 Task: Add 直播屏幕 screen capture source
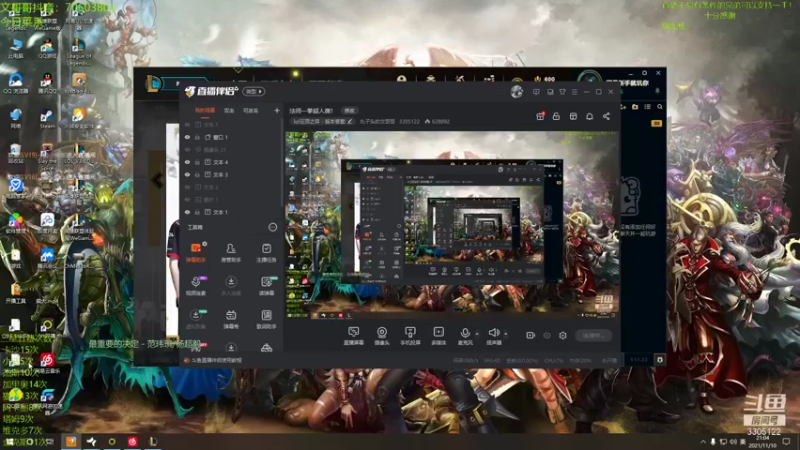click(x=354, y=336)
